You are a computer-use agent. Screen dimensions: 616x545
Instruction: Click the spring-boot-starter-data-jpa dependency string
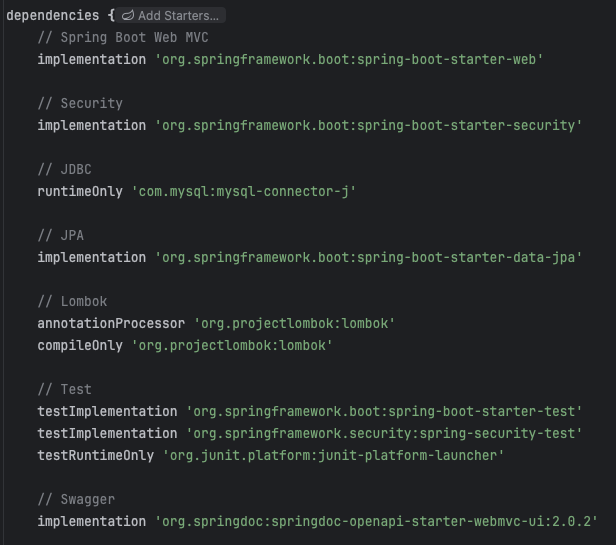(x=368, y=258)
